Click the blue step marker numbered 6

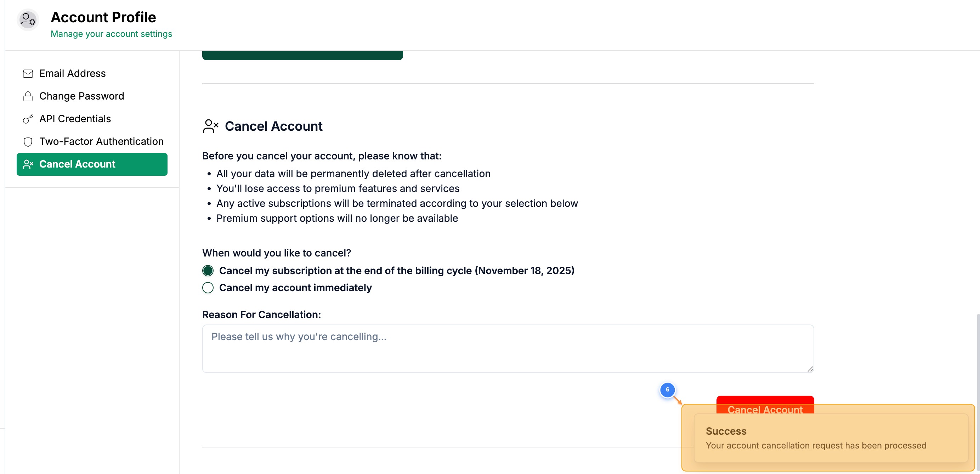(x=667, y=390)
